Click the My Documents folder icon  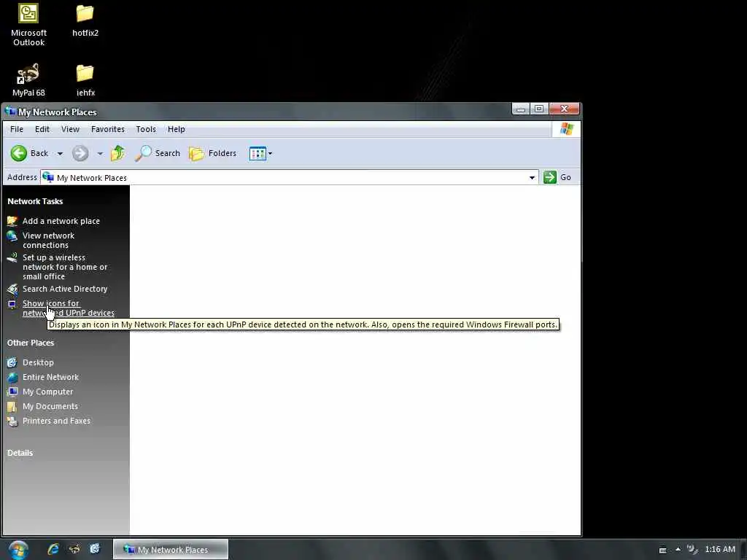click(x=12, y=407)
